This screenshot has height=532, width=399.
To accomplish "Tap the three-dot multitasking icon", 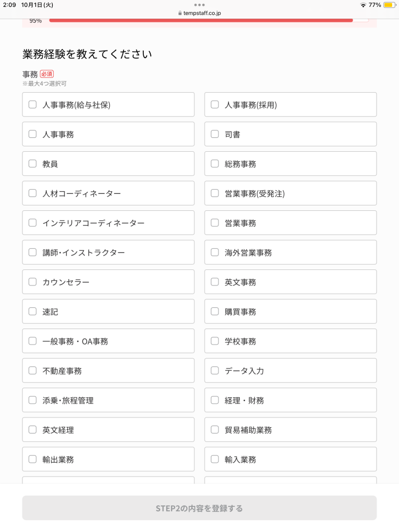I will [x=199, y=5].
